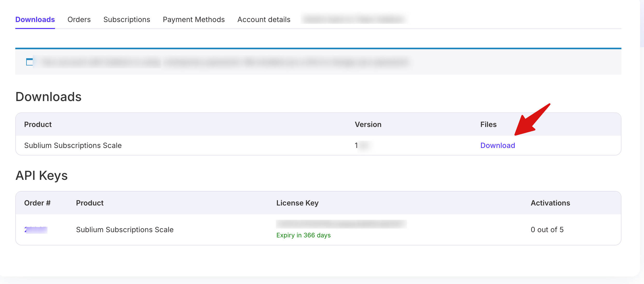The height and width of the screenshot is (284, 644).
Task: Open the Downloads tab
Action: pos(35,19)
